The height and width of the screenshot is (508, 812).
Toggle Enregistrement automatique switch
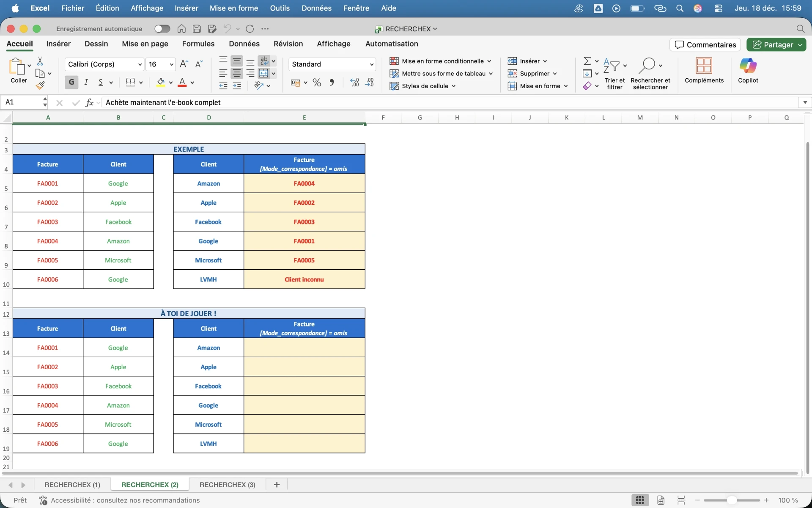162,29
